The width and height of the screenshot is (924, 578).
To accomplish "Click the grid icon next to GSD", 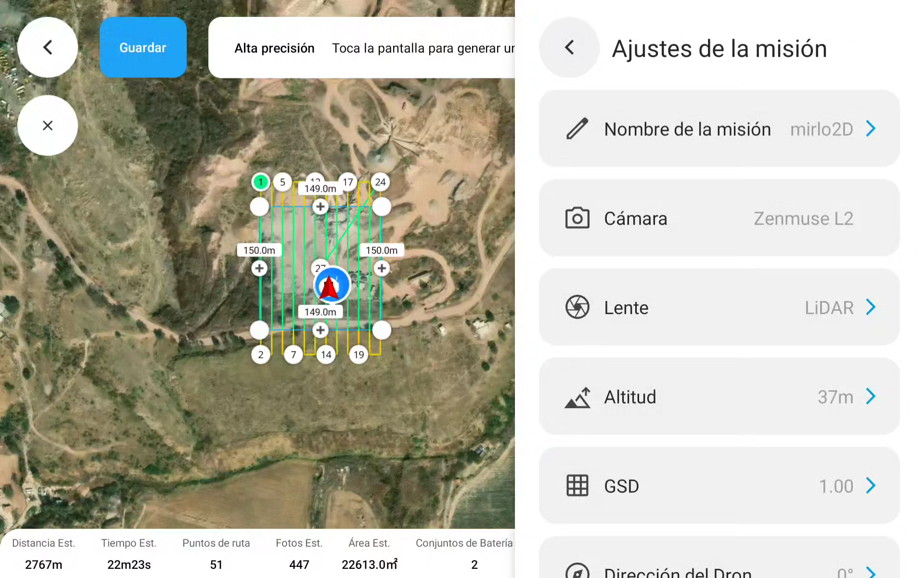I will 577,486.
